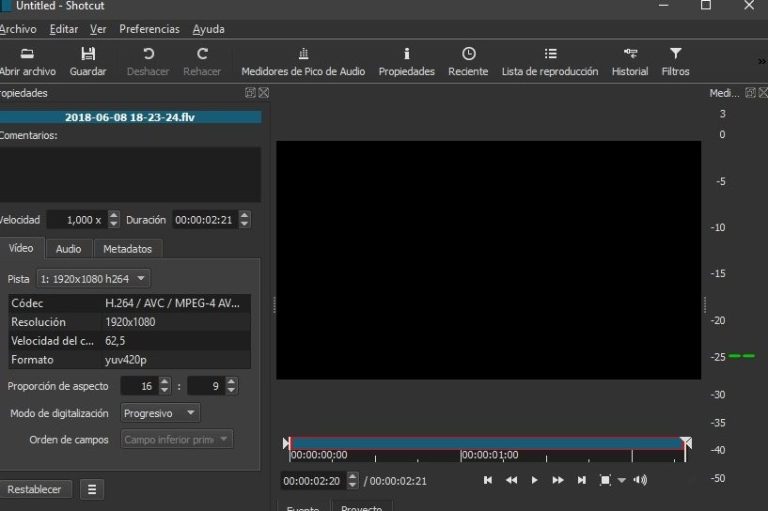Select the Formato yuv420p row

(130, 360)
